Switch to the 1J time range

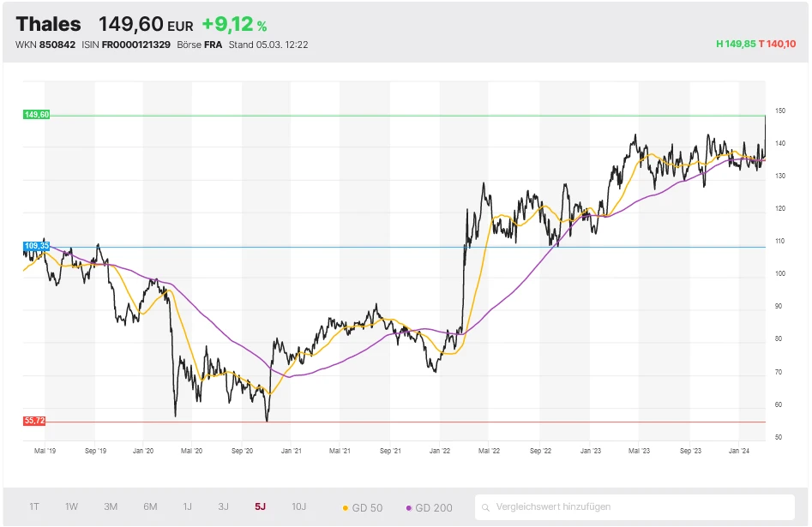pos(188,506)
